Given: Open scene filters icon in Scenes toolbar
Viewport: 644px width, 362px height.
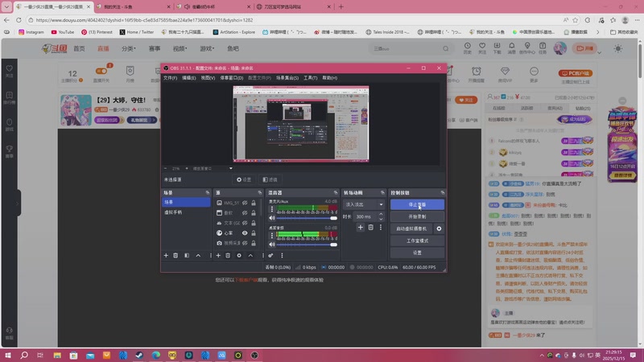Looking at the screenshot, I should click(187, 255).
